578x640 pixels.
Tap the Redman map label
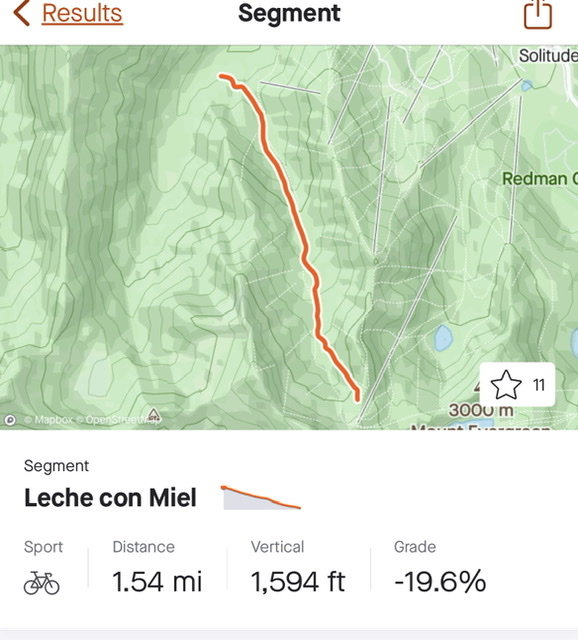coord(539,178)
